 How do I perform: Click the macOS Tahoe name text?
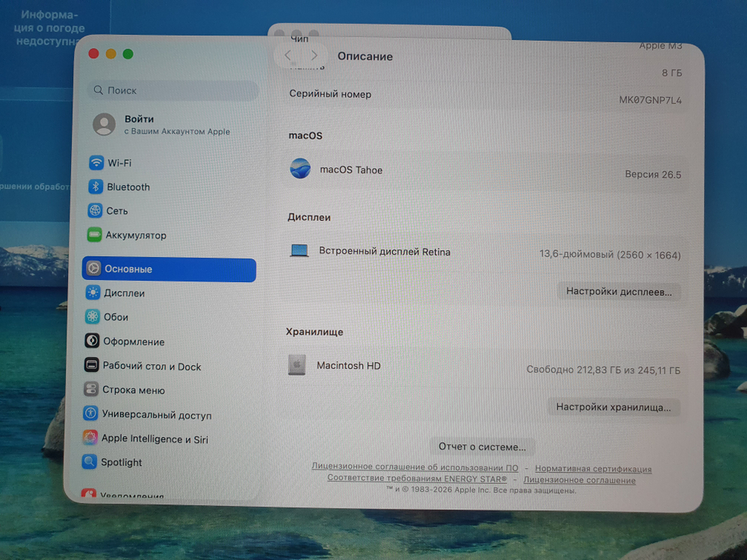pos(351,170)
